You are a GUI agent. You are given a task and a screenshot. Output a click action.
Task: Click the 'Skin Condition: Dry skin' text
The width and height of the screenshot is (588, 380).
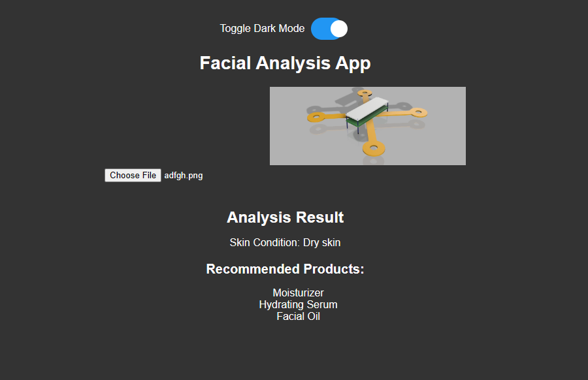click(x=285, y=242)
